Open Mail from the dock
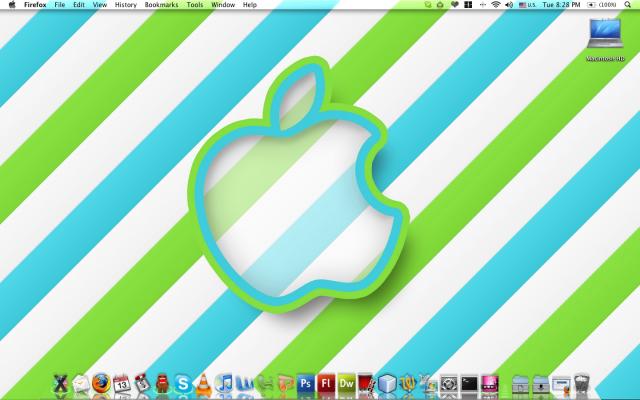Viewport: 640px width, 400px height. click(81, 384)
